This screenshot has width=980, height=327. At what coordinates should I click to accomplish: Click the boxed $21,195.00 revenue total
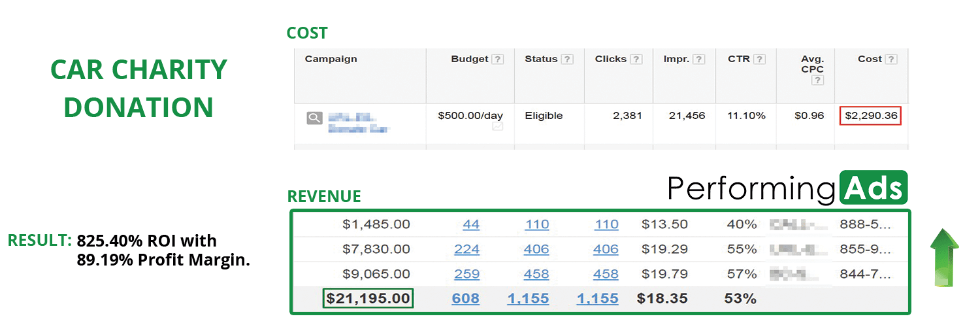[368, 299]
